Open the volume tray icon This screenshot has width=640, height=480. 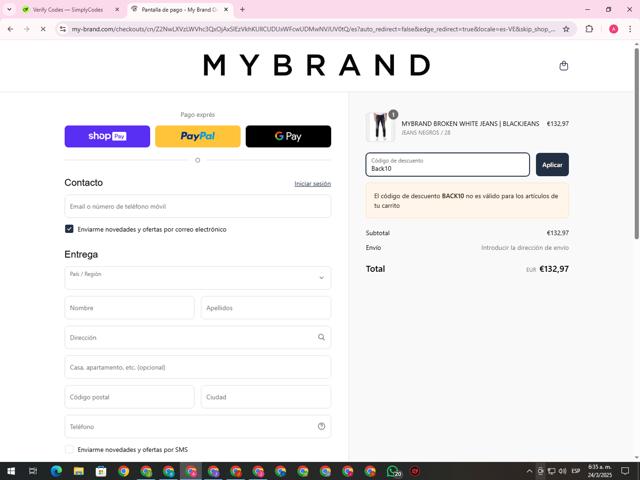point(562,471)
